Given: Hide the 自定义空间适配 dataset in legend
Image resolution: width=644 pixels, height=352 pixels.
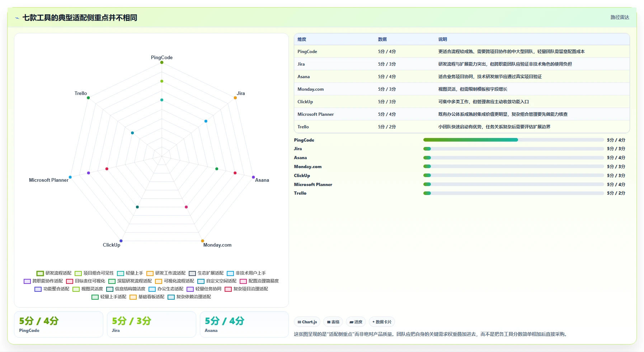Looking at the screenshot, I should [x=217, y=281].
